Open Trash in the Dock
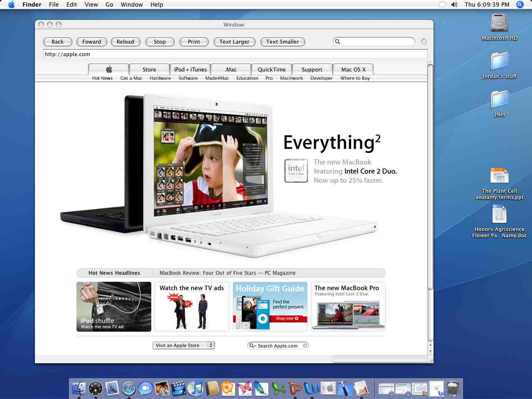Image resolution: width=532 pixels, height=399 pixels. pos(453,389)
